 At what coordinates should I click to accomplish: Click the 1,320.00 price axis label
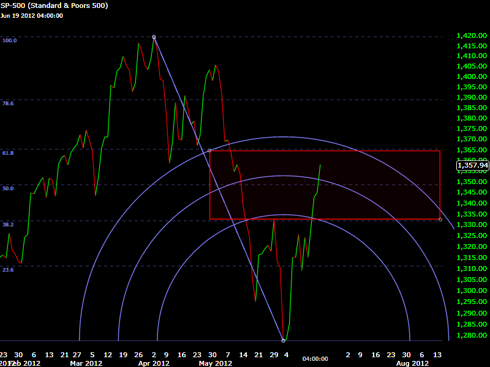[472, 247]
